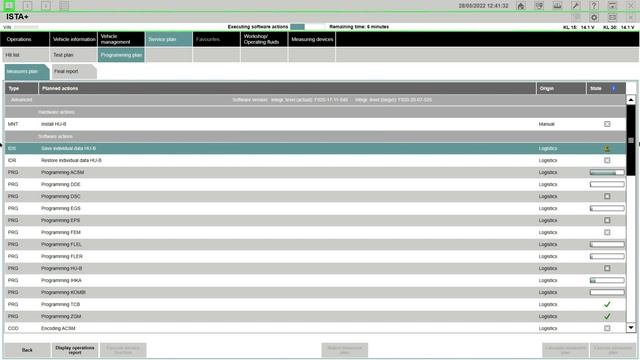Click the Display operations report button
Image resolution: width=640 pixels, height=360 pixels.
pyautogui.click(x=75, y=350)
